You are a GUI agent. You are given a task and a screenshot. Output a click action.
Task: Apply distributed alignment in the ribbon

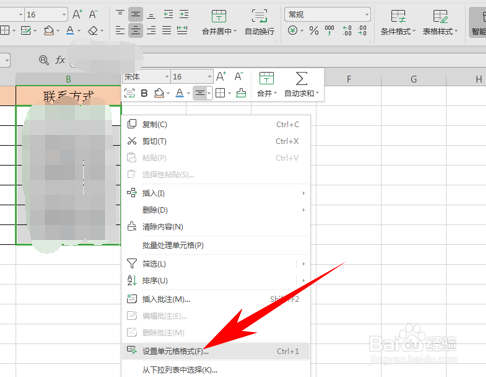[x=182, y=31]
